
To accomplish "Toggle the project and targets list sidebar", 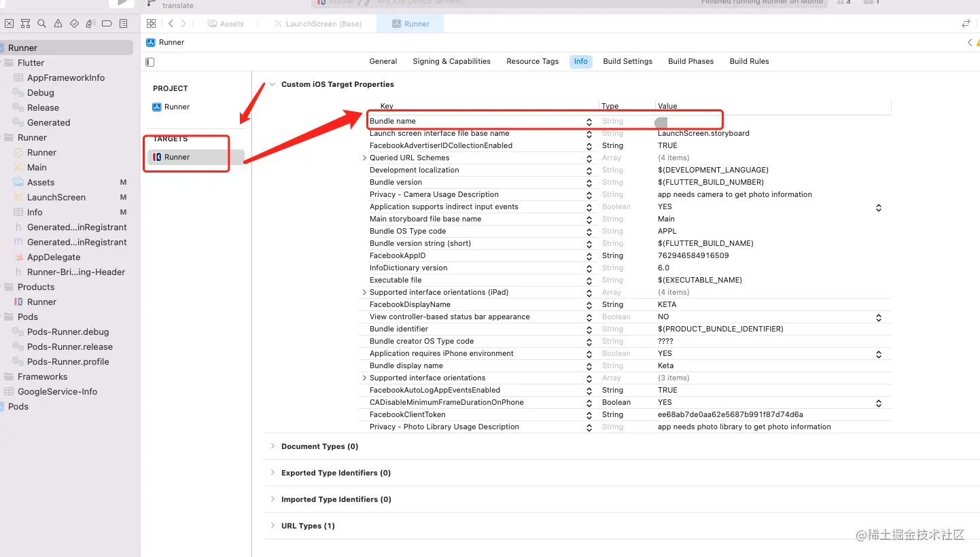I will coord(150,62).
